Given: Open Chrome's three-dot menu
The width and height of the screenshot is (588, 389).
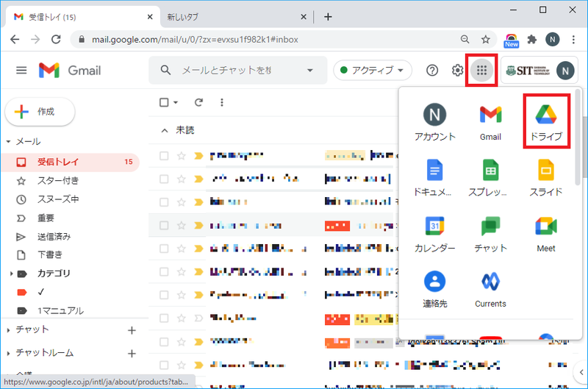Looking at the screenshot, I should pos(573,40).
